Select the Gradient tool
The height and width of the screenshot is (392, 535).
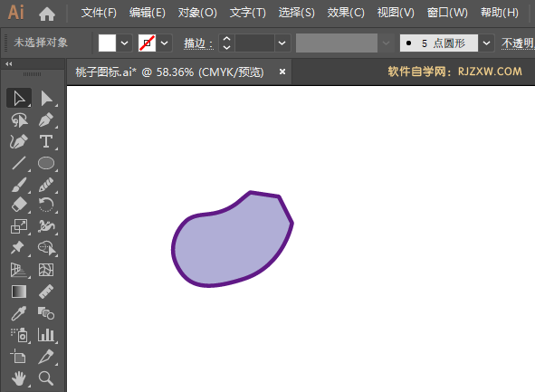point(19,292)
